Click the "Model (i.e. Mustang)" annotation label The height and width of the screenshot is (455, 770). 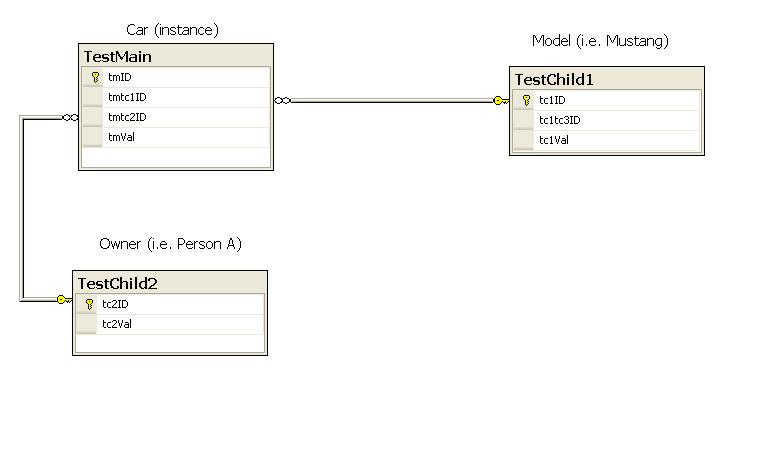pyautogui.click(x=600, y=41)
